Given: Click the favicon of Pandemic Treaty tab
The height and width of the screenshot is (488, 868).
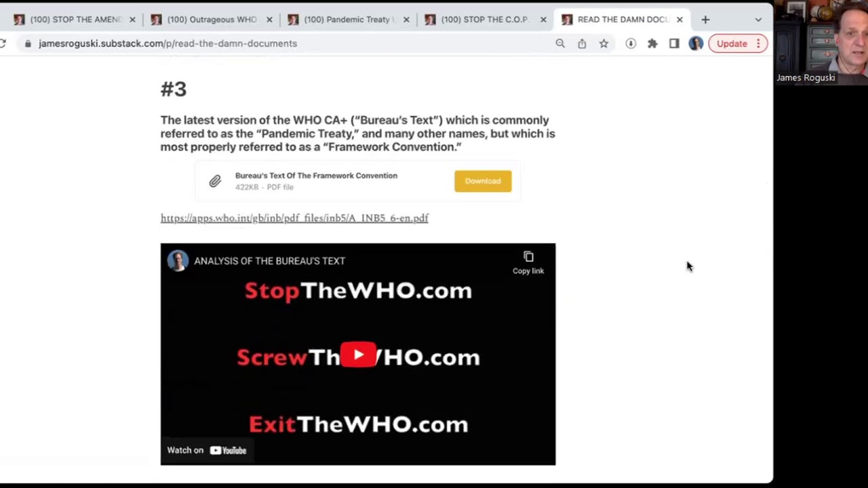Looking at the screenshot, I should (293, 20).
